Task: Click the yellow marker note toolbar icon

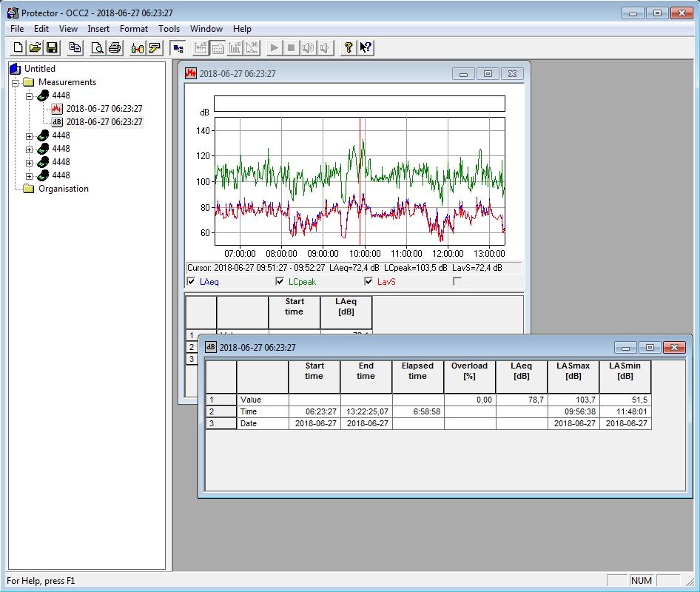Action: click(154, 47)
